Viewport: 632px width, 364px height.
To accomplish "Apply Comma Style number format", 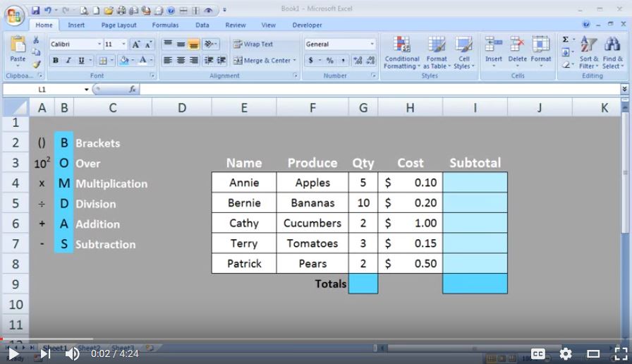I will (343, 61).
